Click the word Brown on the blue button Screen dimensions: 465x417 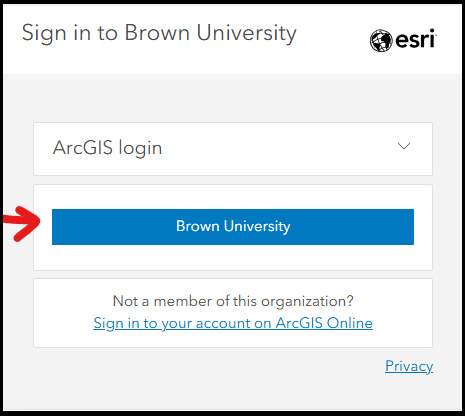198,226
